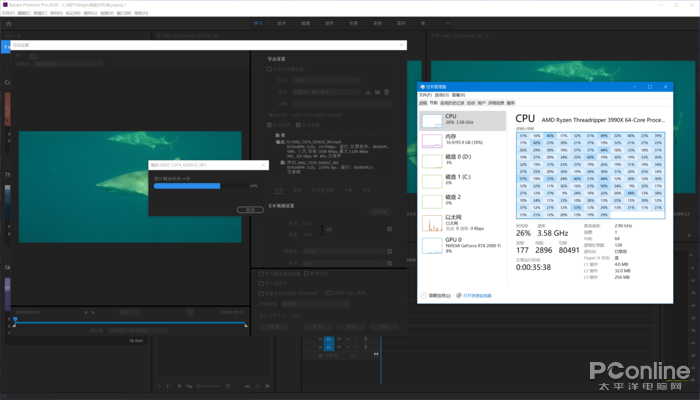Enable the 仅渲染 Alpha 通道 checkbox

coord(328,293)
